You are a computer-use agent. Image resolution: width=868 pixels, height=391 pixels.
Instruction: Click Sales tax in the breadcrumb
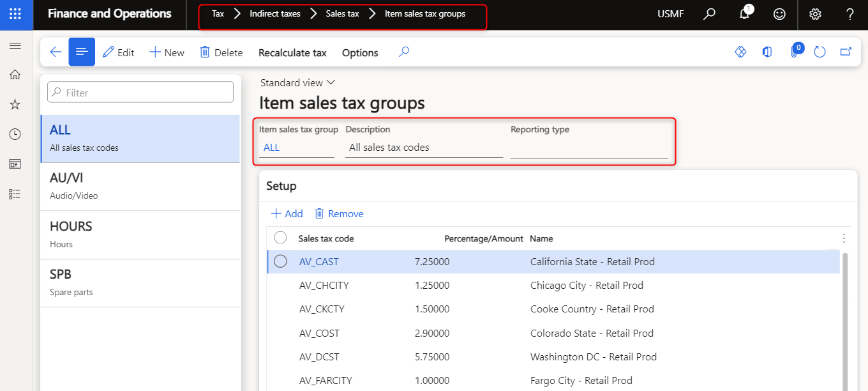(x=342, y=14)
